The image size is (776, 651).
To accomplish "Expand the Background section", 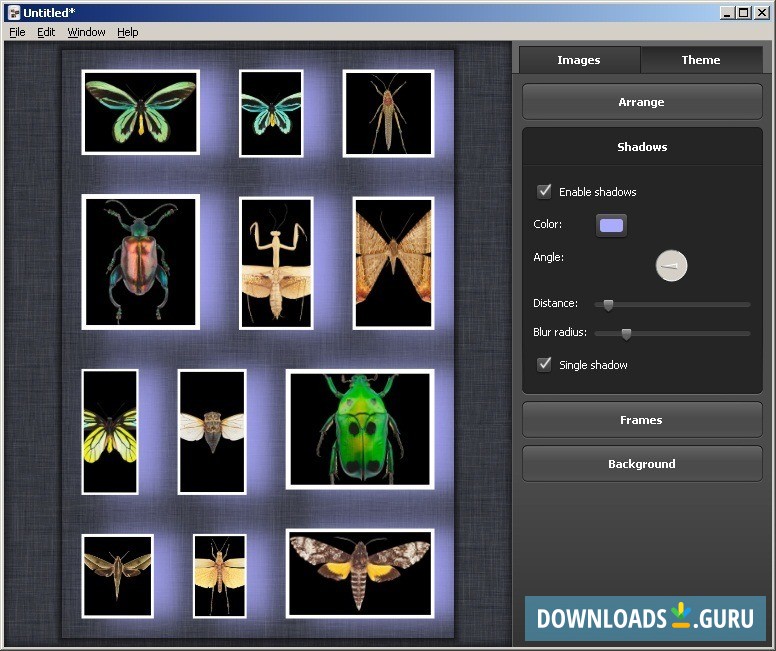I will pyautogui.click(x=641, y=464).
